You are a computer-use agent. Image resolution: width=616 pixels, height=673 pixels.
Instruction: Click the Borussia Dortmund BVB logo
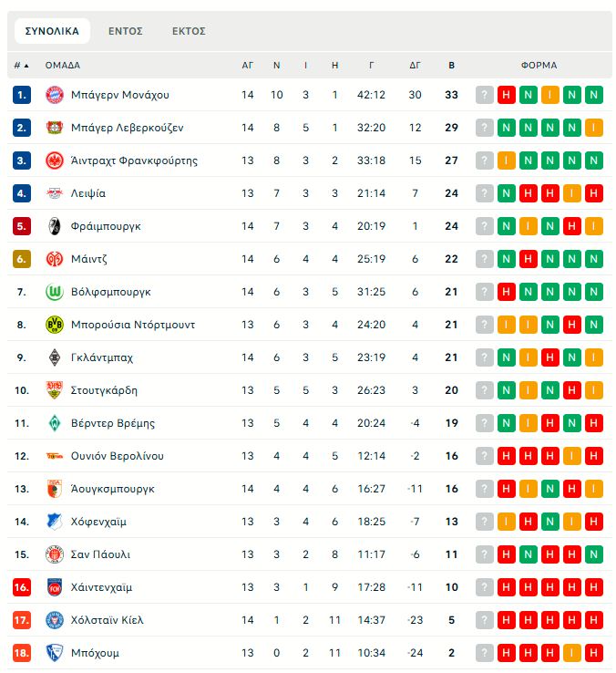pos(54,325)
